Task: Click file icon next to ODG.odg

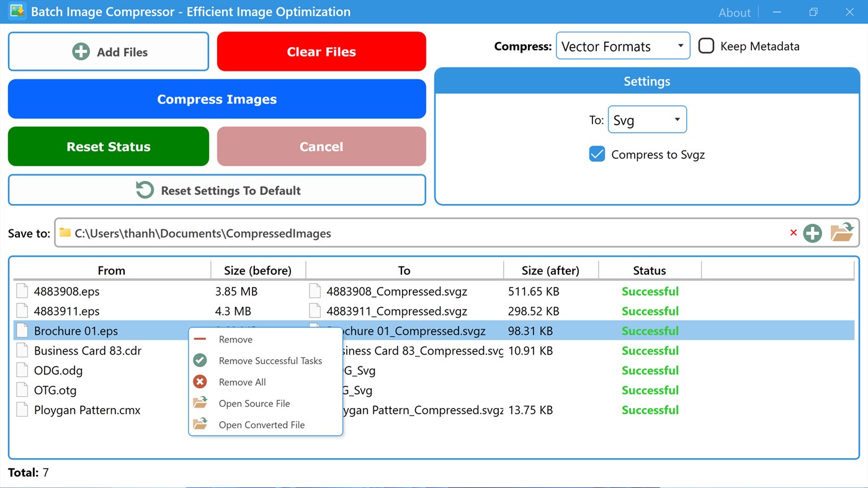Action: tap(22, 371)
